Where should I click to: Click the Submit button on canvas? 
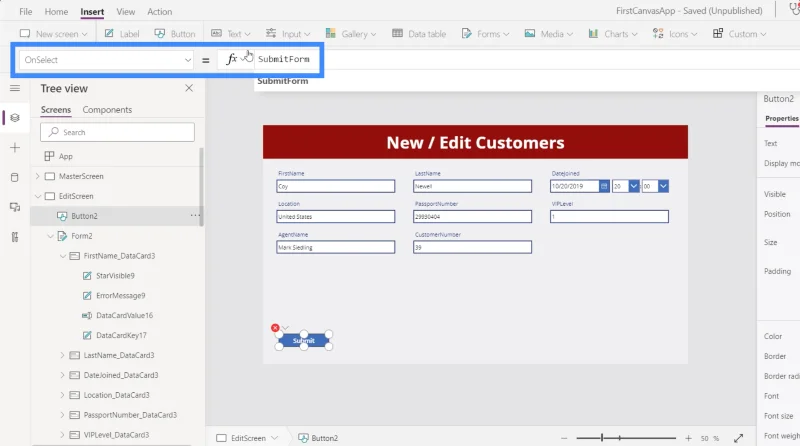point(304,340)
